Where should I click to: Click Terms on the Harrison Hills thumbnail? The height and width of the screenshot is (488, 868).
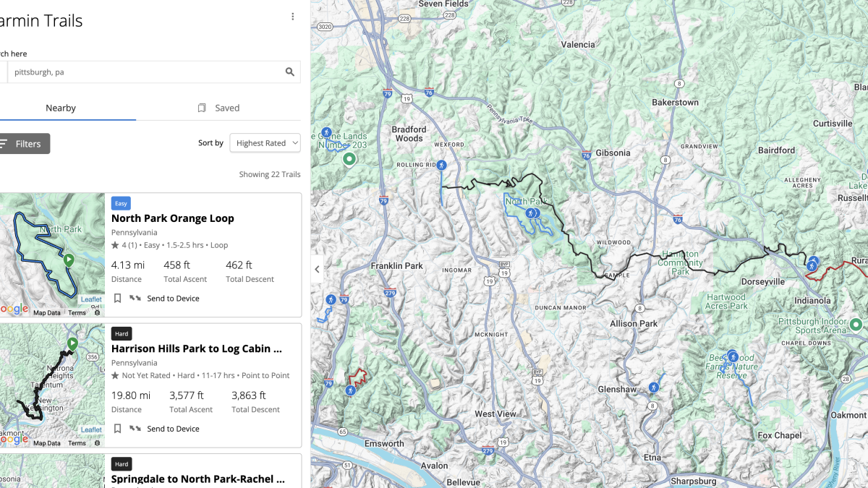[x=77, y=443]
